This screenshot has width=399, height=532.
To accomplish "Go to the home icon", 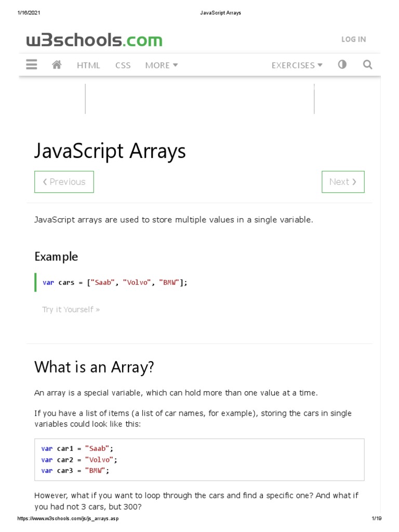I will (57, 64).
